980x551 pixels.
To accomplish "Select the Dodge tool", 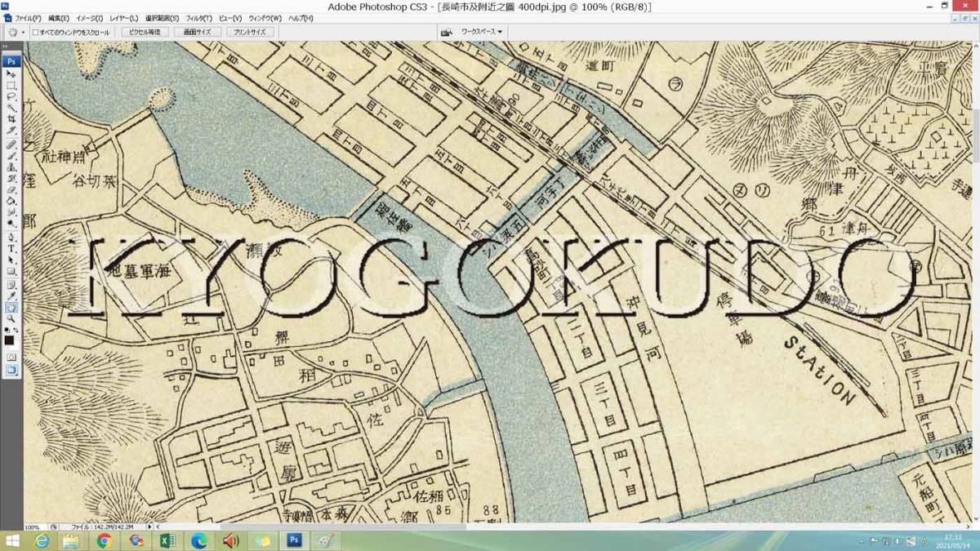I will [12, 223].
